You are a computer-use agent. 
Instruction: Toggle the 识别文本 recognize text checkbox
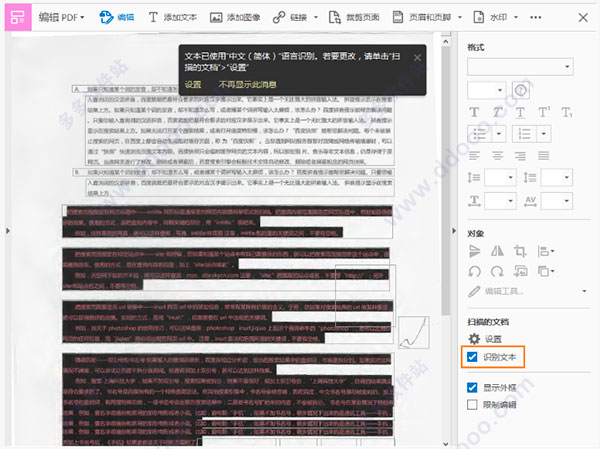(473, 357)
